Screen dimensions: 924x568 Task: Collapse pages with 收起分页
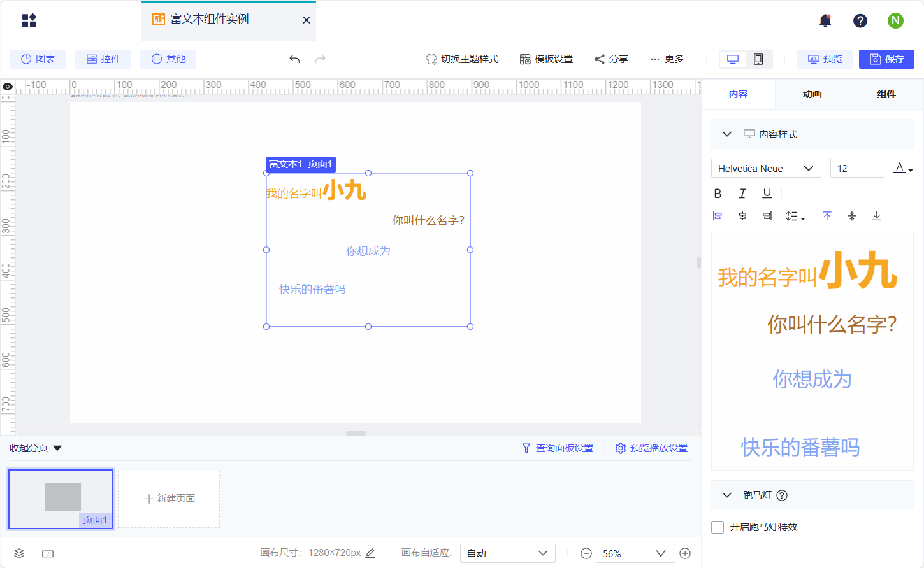(x=36, y=448)
